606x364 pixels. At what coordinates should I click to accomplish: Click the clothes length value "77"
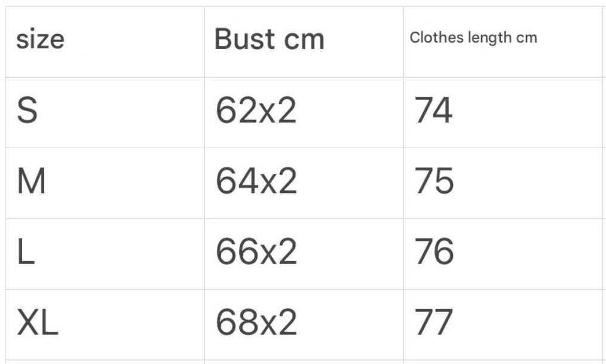click(x=433, y=324)
